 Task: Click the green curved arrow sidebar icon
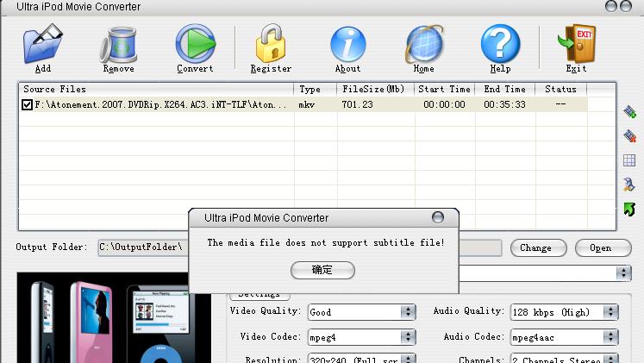coord(629,209)
